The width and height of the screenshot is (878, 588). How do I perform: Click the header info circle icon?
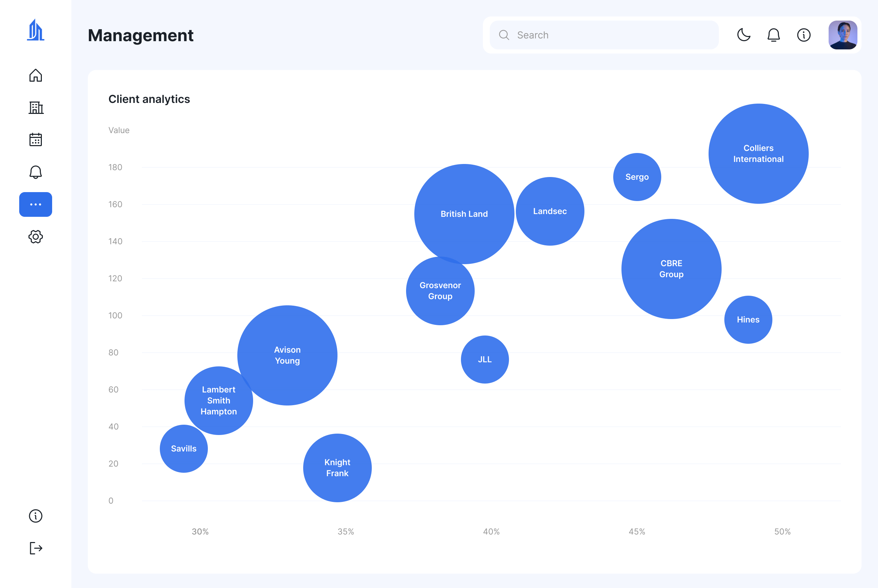[x=804, y=35]
